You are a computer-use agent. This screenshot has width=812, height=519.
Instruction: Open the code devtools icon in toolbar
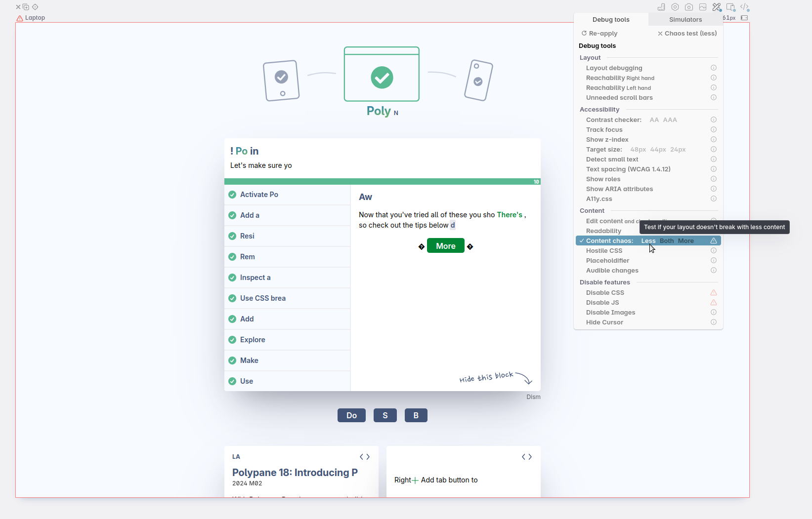[745, 7]
